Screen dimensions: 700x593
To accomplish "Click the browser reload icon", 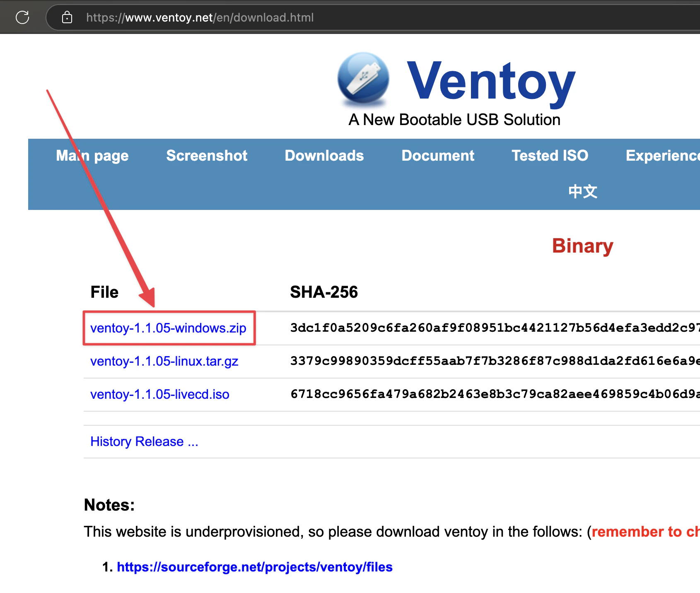I will coord(22,17).
